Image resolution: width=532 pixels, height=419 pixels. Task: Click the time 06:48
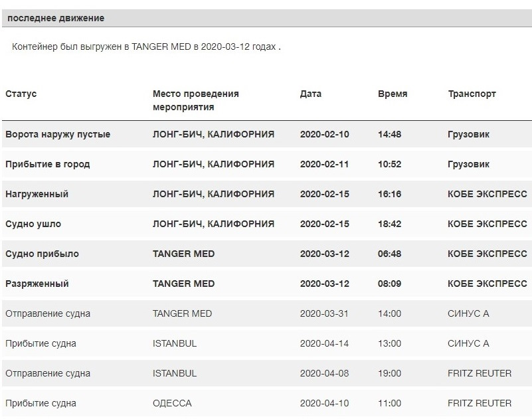tap(389, 254)
